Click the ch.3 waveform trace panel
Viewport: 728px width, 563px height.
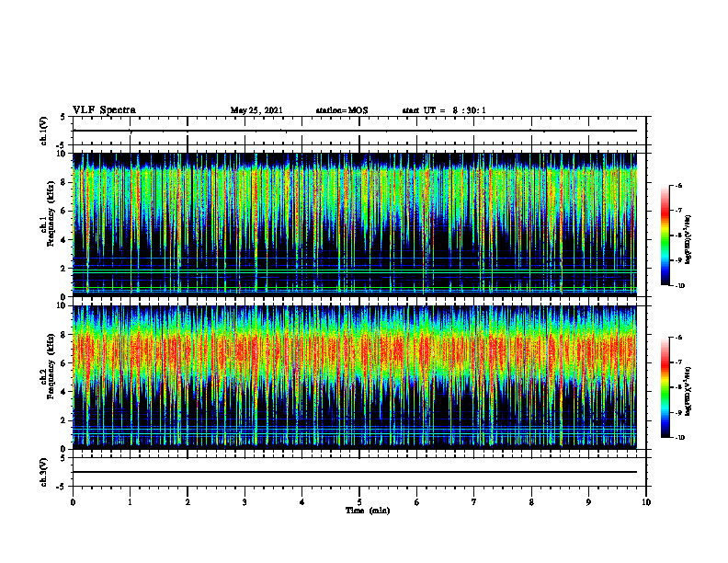pyautogui.click(x=359, y=472)
